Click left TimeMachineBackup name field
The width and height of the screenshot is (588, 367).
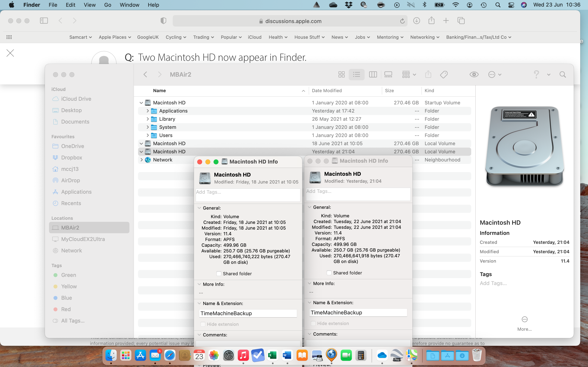[248, 313]
